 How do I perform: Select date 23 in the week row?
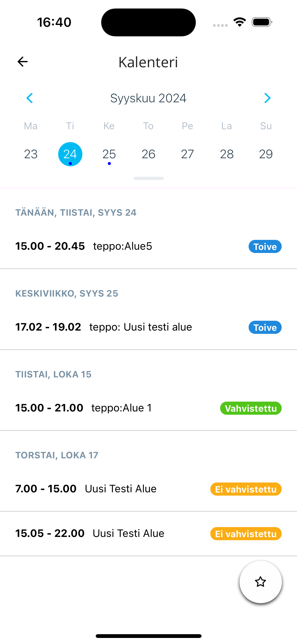(31, 154)
